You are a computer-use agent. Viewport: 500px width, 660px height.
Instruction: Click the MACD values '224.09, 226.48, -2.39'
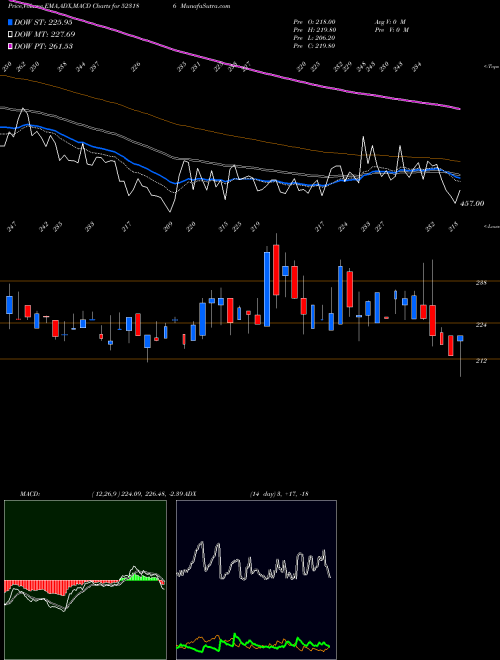(154, 493)
